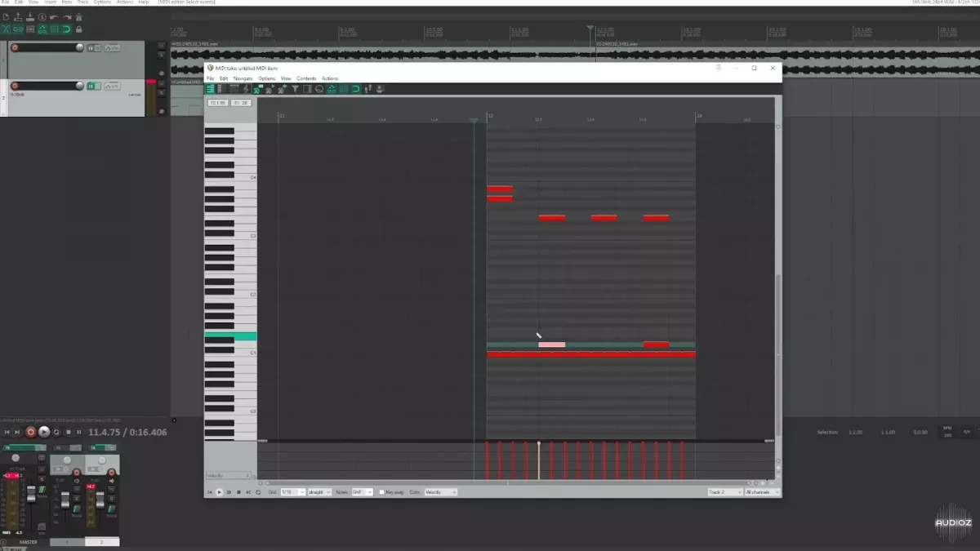
Task: Open the Color Velocity dropdown
Action: [x=439, y=492]
